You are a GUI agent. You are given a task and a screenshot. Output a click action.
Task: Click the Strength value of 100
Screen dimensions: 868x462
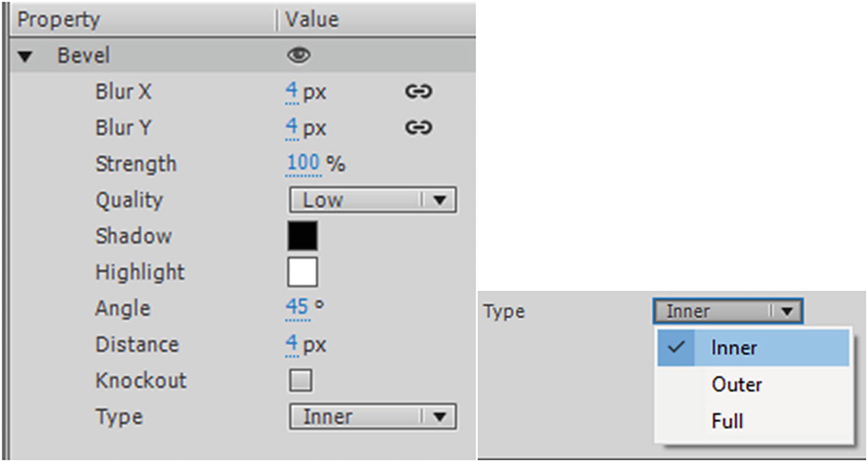click(303, 164)
